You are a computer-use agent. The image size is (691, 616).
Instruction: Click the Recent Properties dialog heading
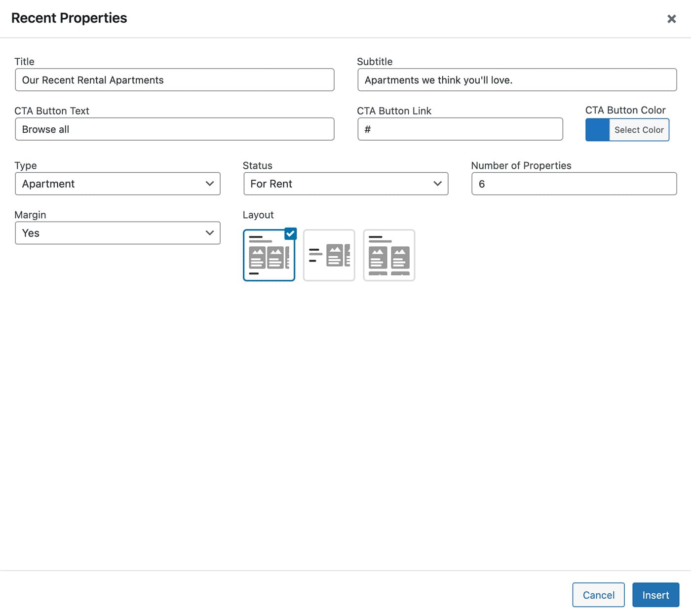point(69,18)
